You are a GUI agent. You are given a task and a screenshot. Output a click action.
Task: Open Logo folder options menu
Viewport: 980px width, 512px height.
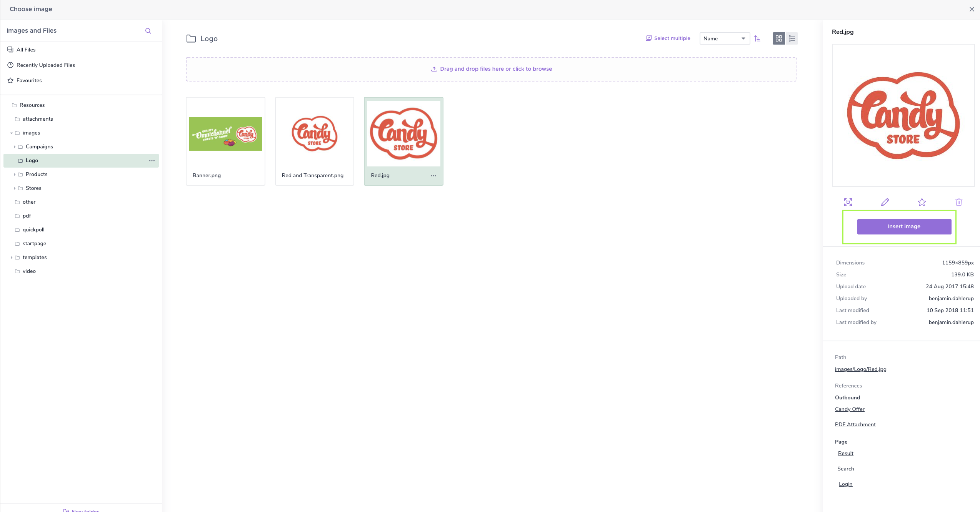(152, 161)
